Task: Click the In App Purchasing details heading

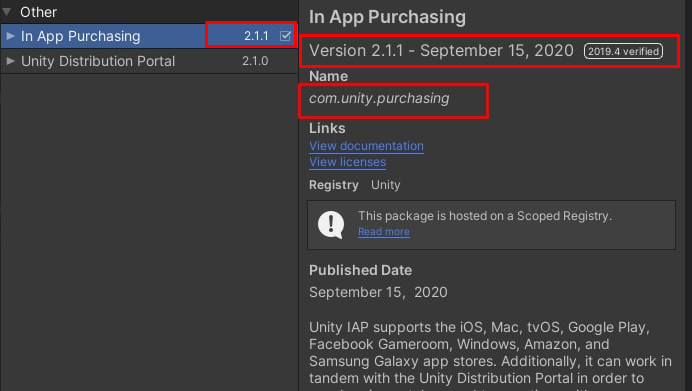Action: click(387, 17)
